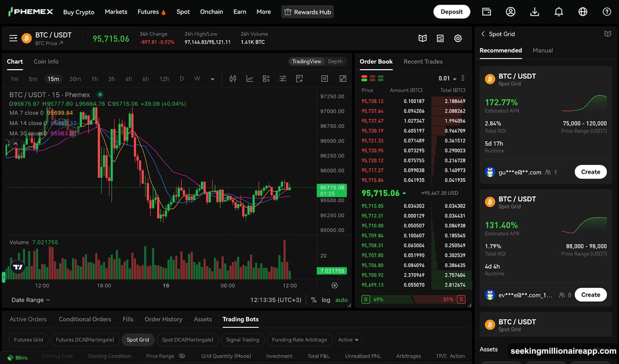Toggle log scale on the chart
Screen dimensions: 619x364
pos(326,300)
